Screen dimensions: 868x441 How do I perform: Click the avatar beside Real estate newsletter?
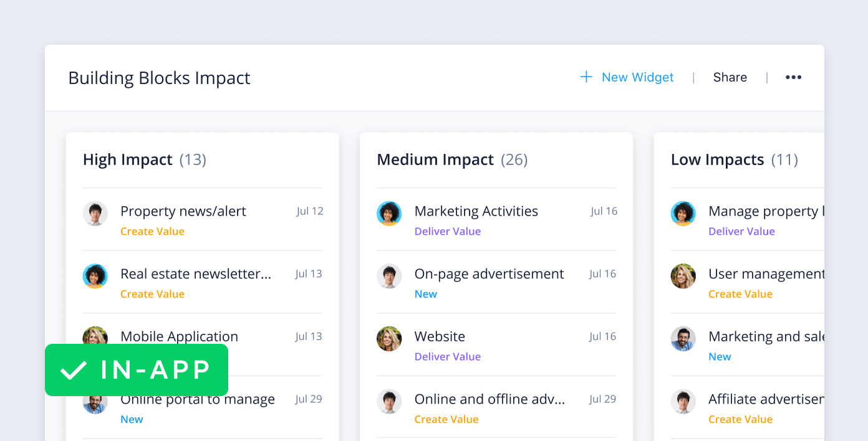95,276
